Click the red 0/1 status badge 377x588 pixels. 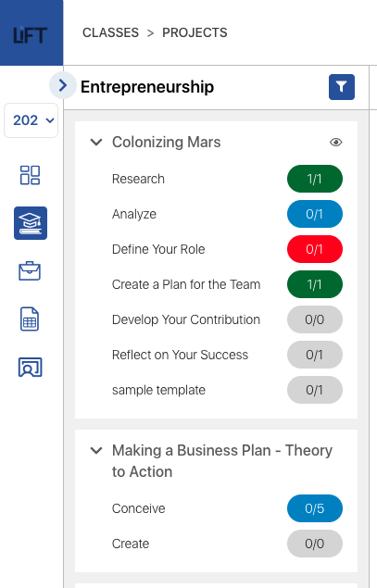point(315,249)
